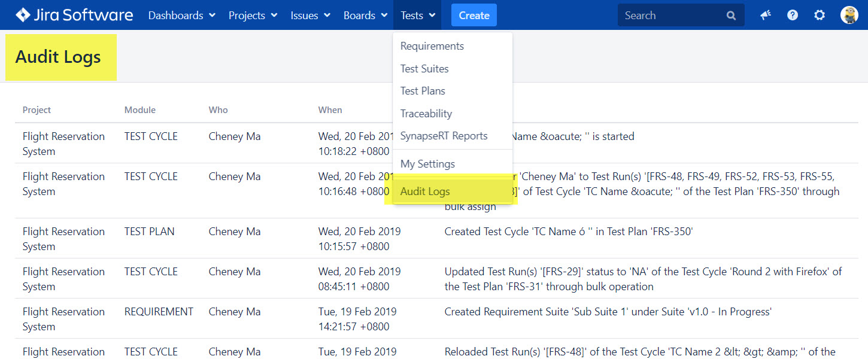Open the Boards dropdown menu

pyautogui.click(x=365, y=16)
